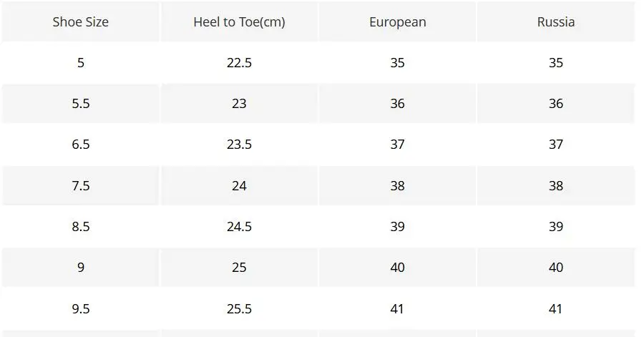Click the 24.5 heel to toe value
The width and height of the screenshot is (644, 337).
[x=239, y=227]
